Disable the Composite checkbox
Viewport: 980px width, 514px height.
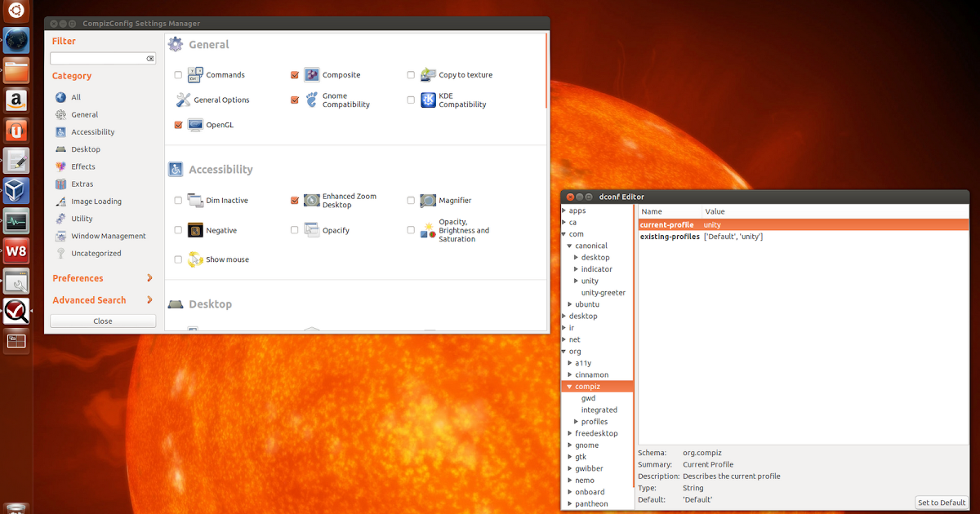tap(295, 75)
